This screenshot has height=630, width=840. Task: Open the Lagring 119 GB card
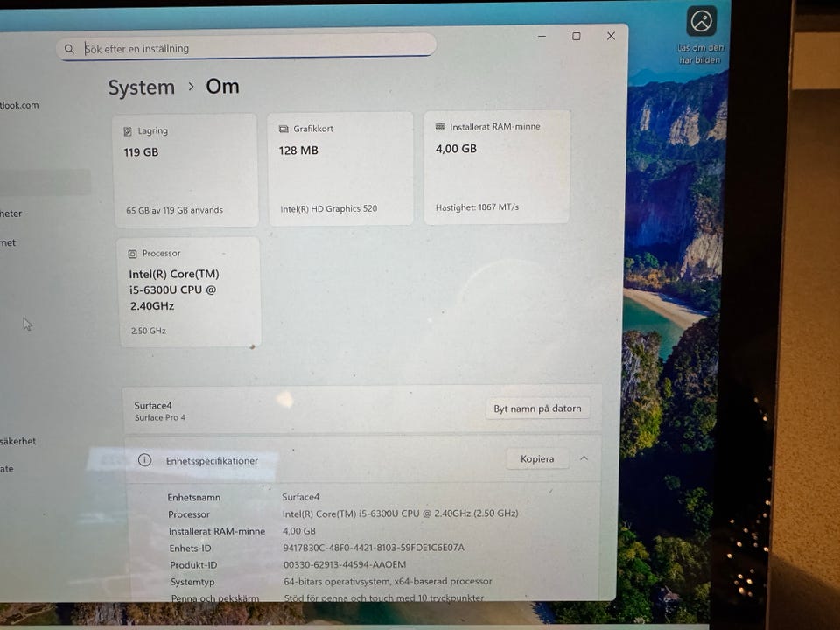pyautogui.click(x=185, y=171)
